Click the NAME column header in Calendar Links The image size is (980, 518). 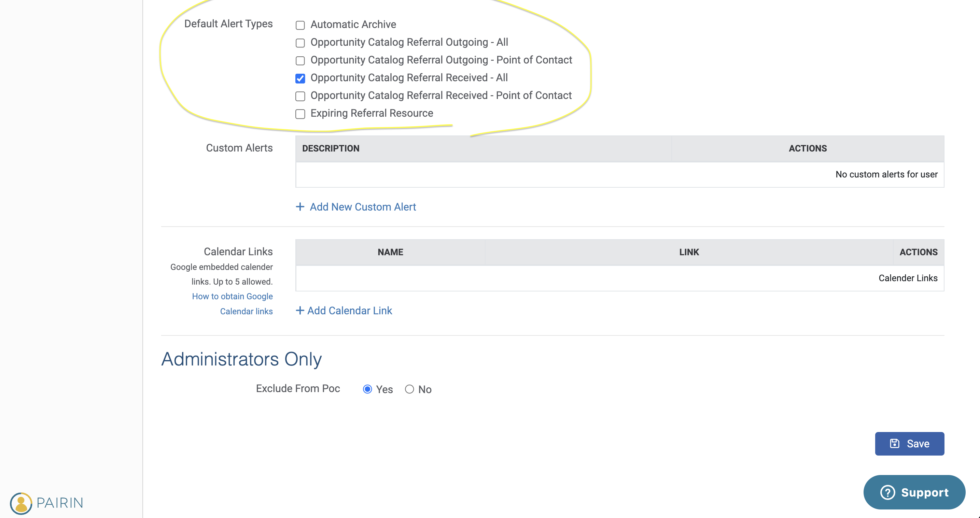pyautogui.click(x=390, y=252)
